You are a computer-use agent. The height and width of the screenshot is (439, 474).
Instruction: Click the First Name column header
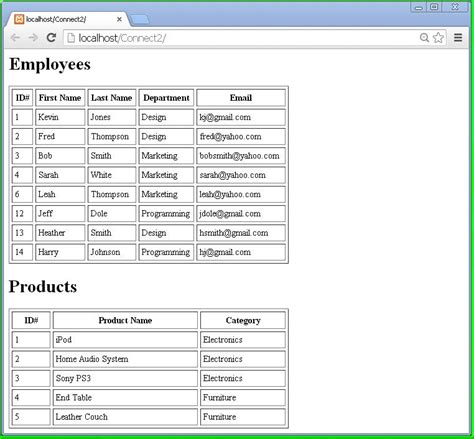click(60, 98)
